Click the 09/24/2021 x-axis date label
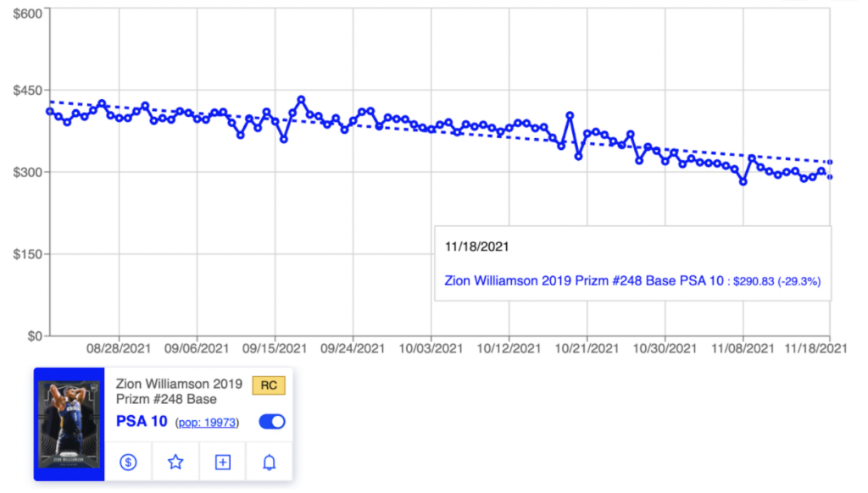The height and width of the screenshot is (493, 868). [353, 349]
